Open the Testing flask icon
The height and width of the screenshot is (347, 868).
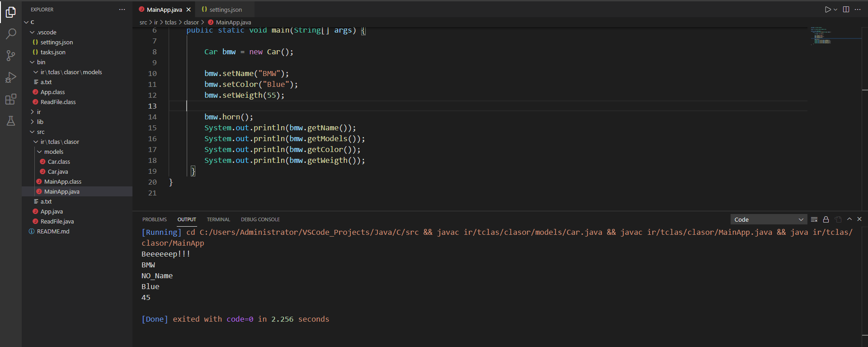(11, 121)
